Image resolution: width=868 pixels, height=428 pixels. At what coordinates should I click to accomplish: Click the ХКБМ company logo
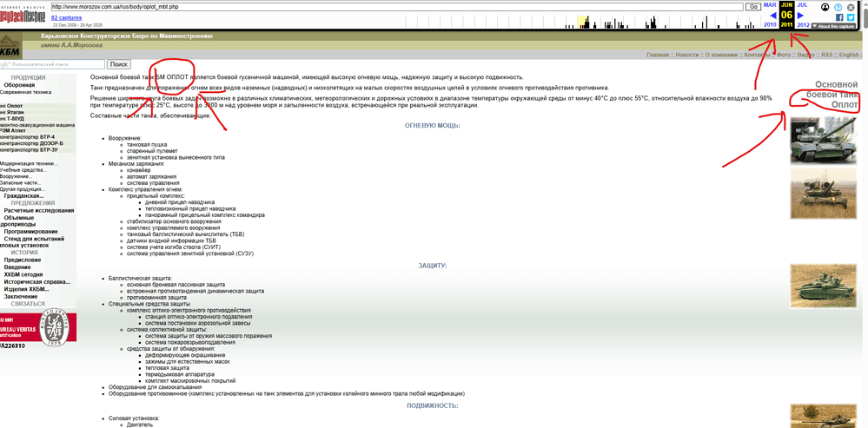[10, 47]
